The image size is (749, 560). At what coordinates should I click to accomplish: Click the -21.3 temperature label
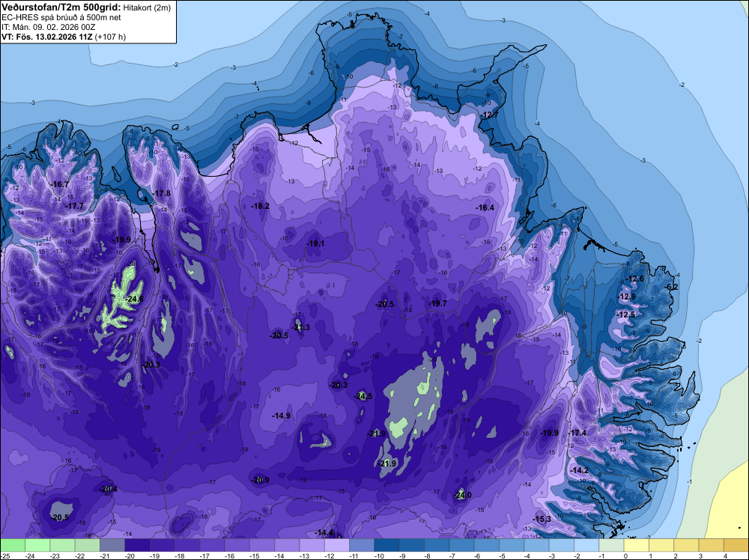tap(300, 327)
